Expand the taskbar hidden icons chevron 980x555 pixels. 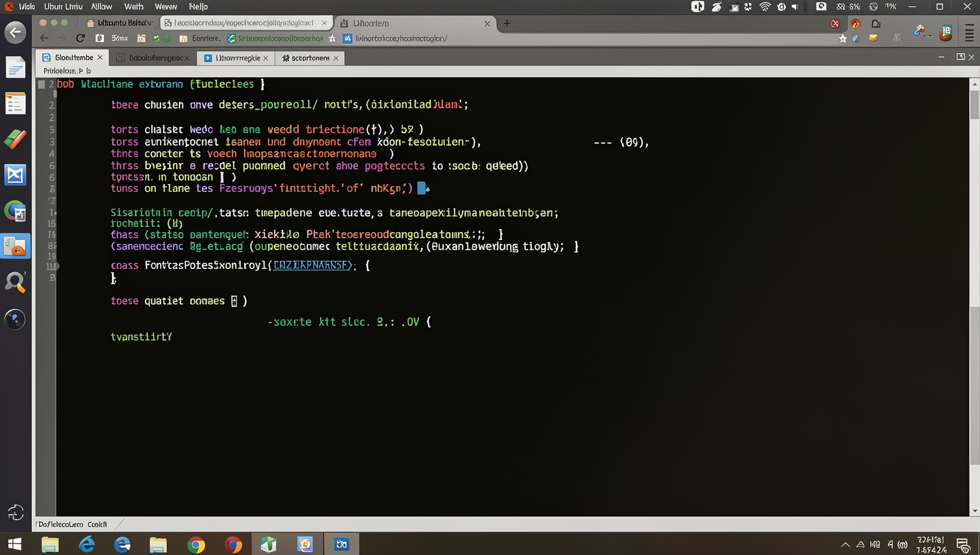pyautogui.click(x=845, y=544)
